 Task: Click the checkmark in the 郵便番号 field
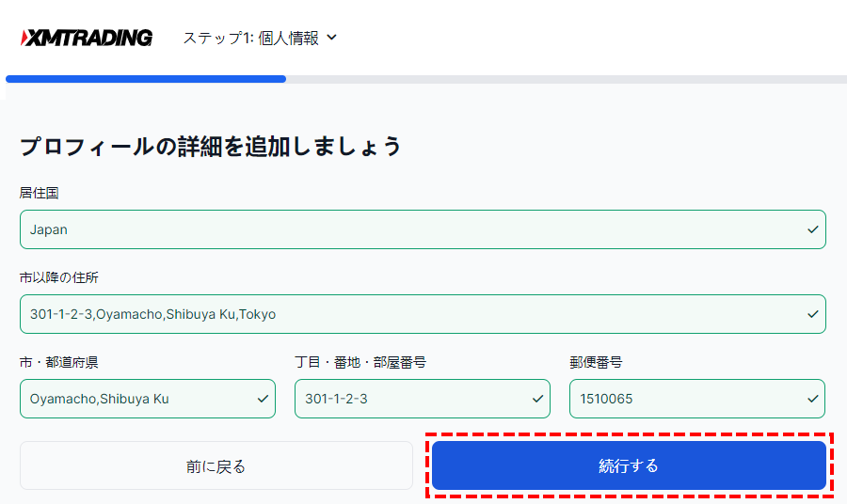(x=812, y=399)
